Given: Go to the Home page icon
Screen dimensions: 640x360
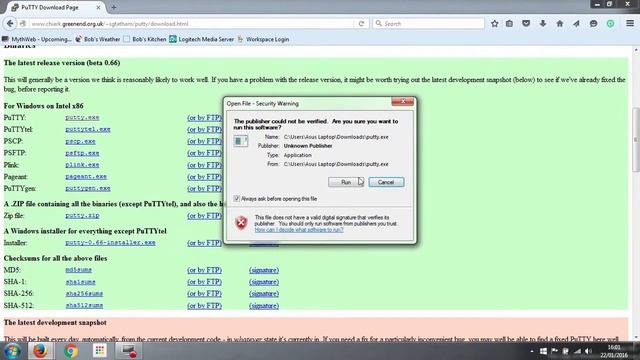Looking at the screenshot, I should pyautogui.click(x=560, y=24).
